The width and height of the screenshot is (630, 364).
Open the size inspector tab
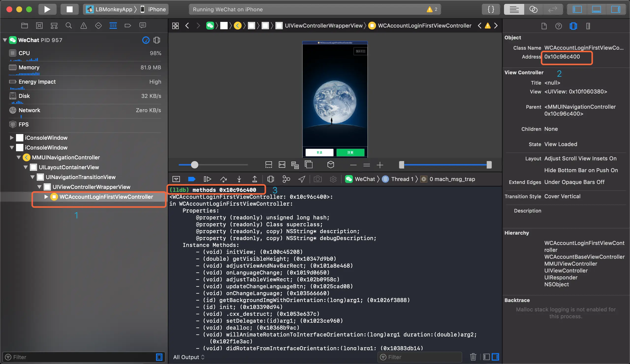(x=588, y=26)
